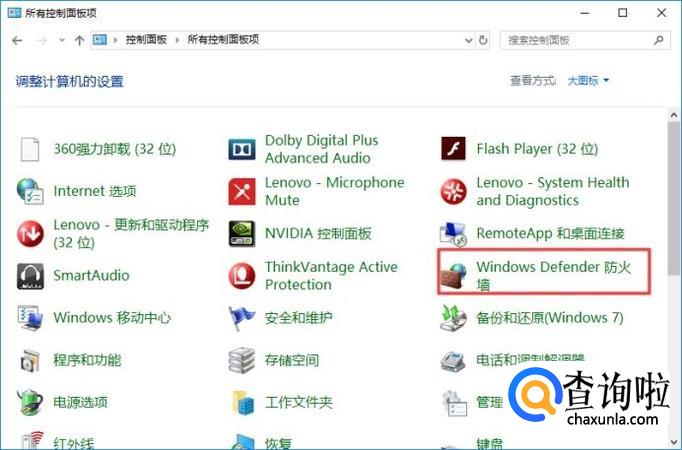682x450 pixels.
Task: Open the recent locations dropdown arrow
Action: pyautogui.click(x=62, y=40)
